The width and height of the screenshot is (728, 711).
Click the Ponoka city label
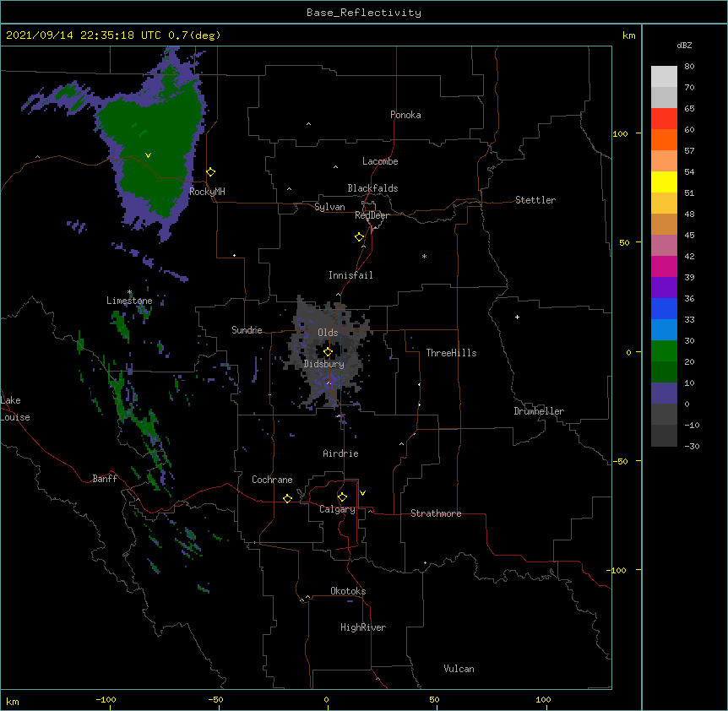405,115
